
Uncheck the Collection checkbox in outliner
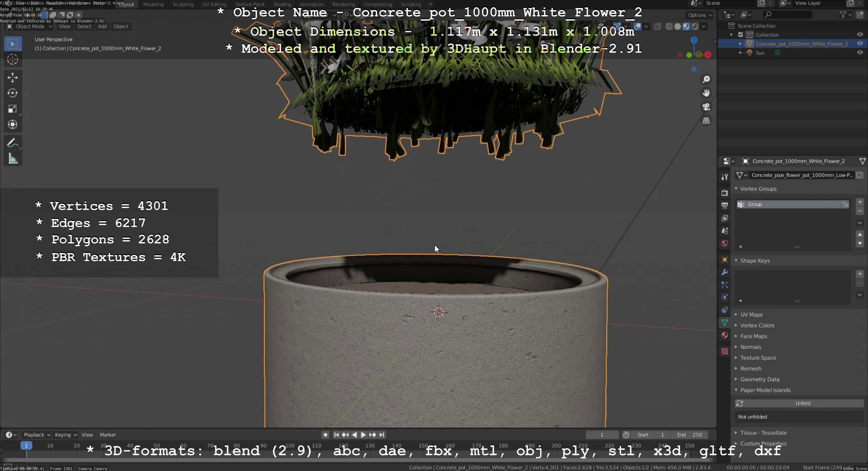point(741,35)
